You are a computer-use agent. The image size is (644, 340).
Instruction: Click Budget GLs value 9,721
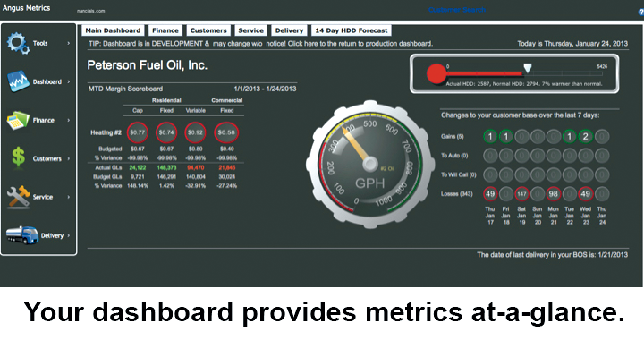(x=138, y=176)
